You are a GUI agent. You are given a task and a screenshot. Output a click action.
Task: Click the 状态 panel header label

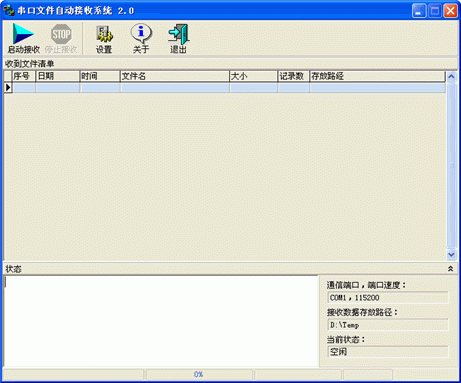(x=13, y=269)
